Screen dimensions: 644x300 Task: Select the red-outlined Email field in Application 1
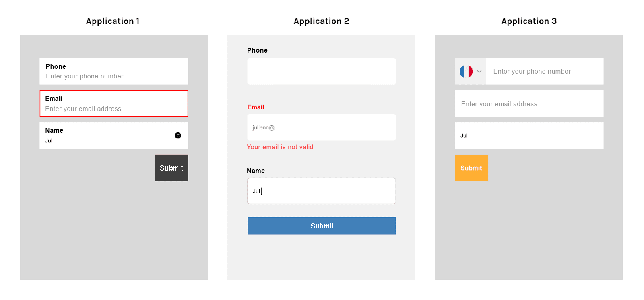click(114, 103)
